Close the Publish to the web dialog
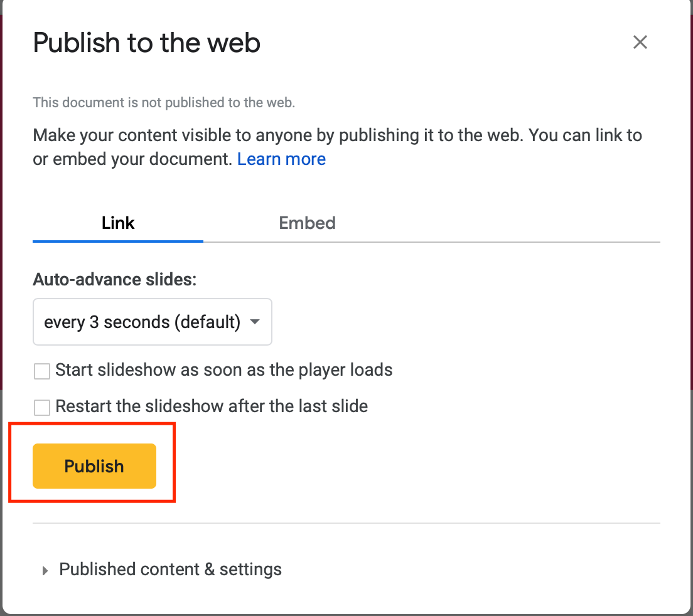The width and height of the screenshot is (693, 616). (x=640, y=43)
